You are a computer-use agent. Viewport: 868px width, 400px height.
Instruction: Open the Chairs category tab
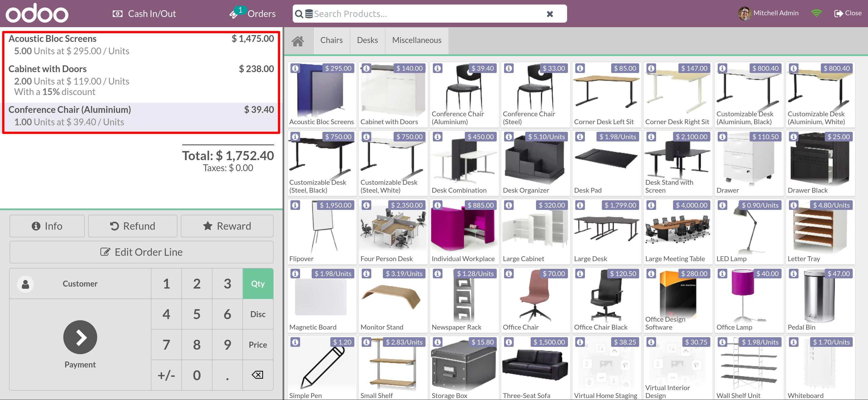click(x=331, y=40)
